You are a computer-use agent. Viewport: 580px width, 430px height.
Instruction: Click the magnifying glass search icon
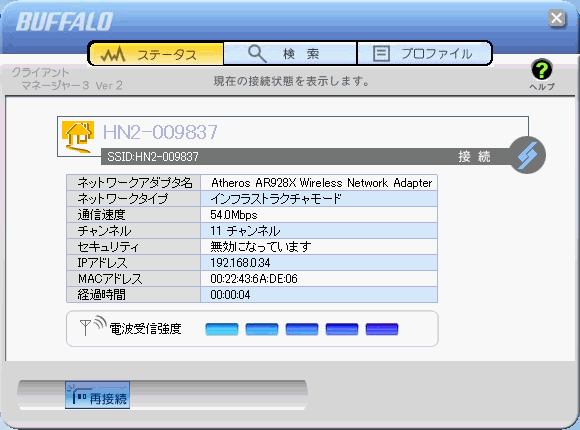[257, 54]
